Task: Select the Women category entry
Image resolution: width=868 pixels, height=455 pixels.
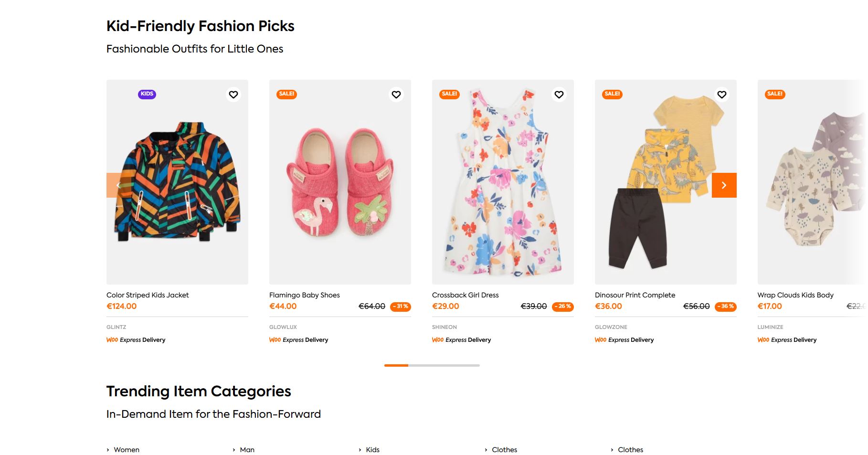Action: coord(126,449)
